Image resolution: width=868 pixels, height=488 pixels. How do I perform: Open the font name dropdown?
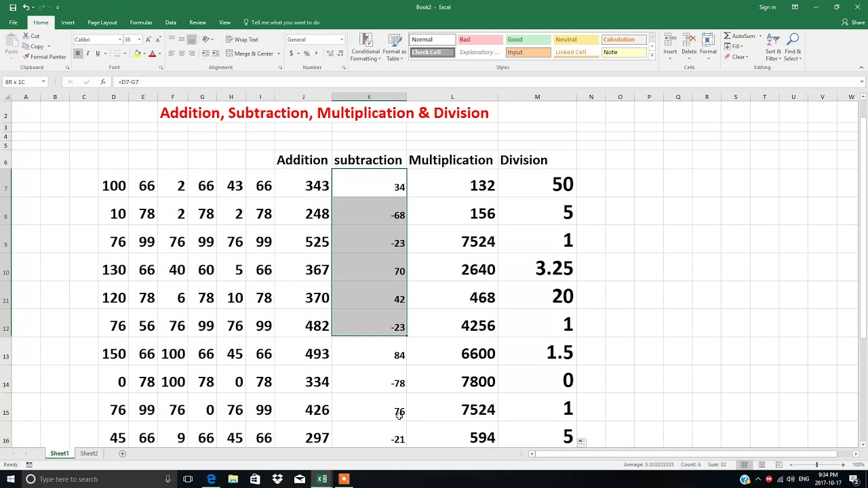(120, 39)
